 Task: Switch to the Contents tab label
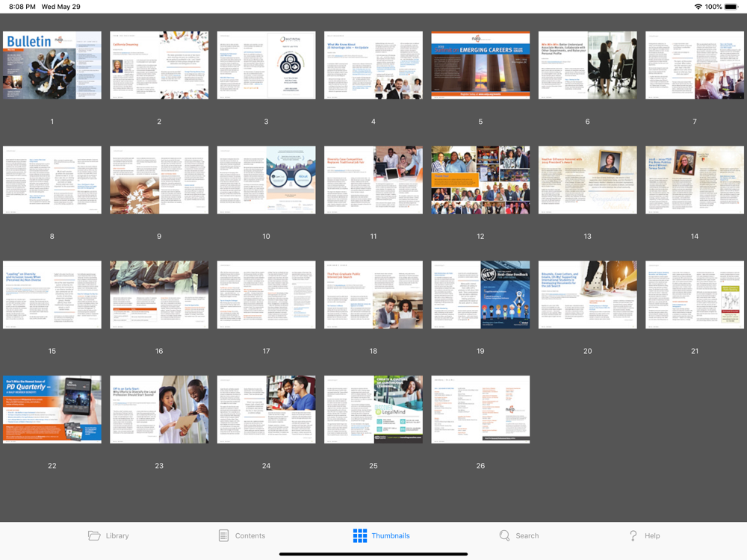coord(250,535)
